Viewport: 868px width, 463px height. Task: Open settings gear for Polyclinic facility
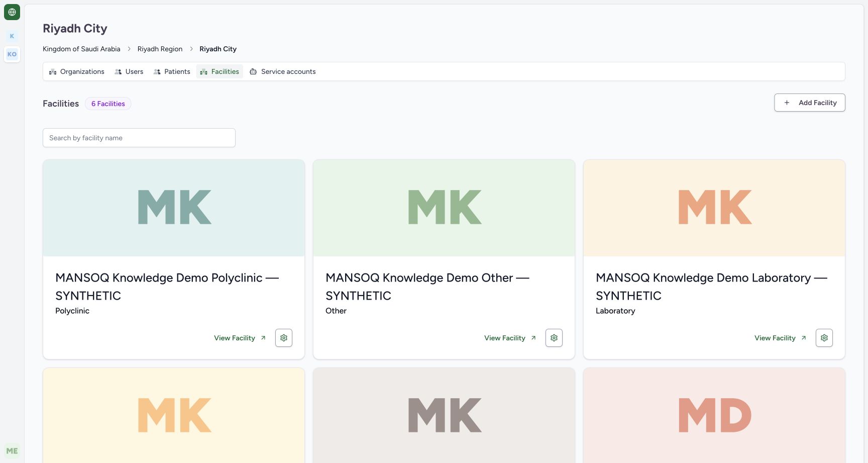(284, 338)
